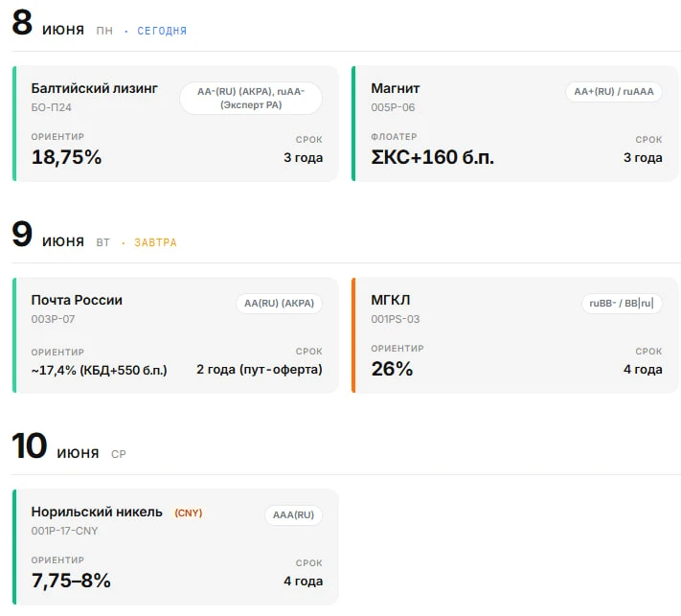Click the ruBB- / BB|ru| rating badge
Viewport: 681px width, 616px height.
pyautogui.click(x=622, y=304)
